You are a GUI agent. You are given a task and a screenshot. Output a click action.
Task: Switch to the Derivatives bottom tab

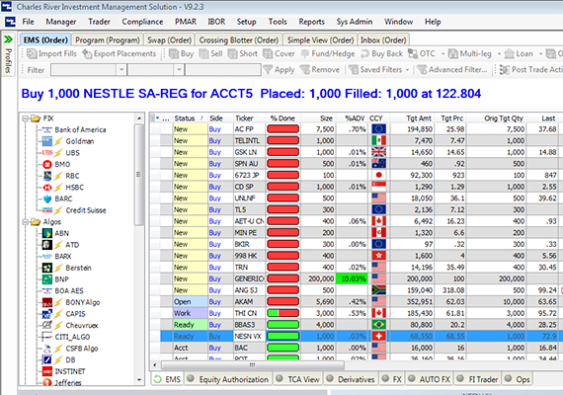tap(351, 379)
